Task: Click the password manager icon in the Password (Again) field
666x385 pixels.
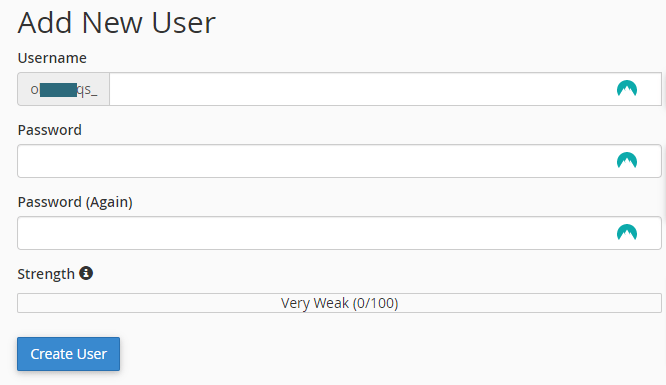Action: click(627, 233)
